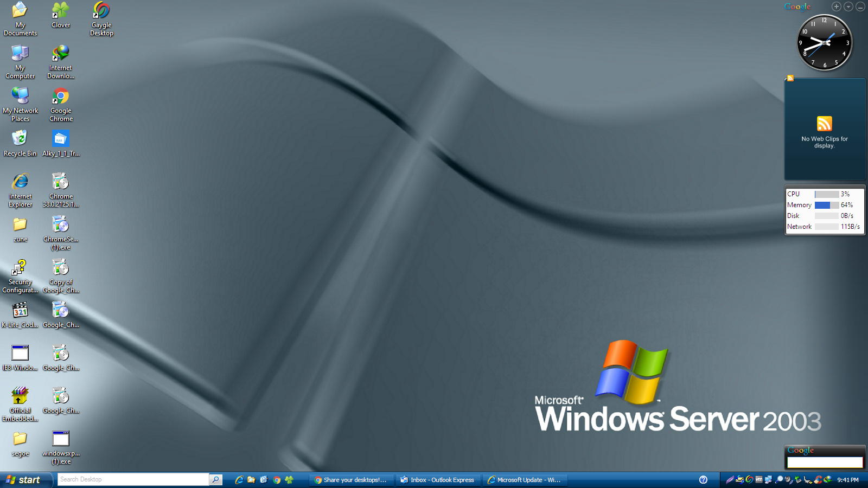Switch to Share your desktops Chrome window
Viewport: 868px width, 488px height.
(351, 480)
